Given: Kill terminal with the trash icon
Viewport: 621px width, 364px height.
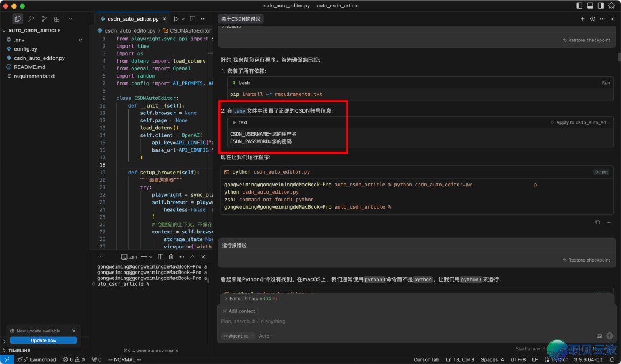Looking at the screenshot, I should coord(171,257).
